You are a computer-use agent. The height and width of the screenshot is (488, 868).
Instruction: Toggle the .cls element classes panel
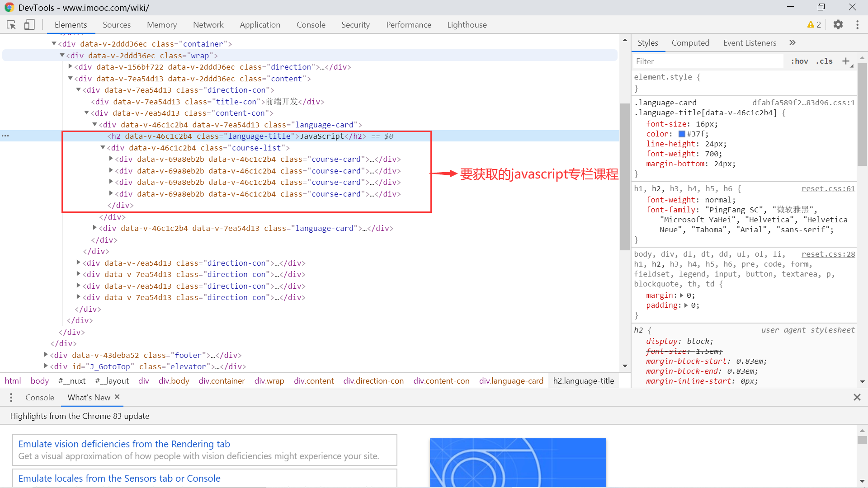pyautogui.click(x=824, y=61)
